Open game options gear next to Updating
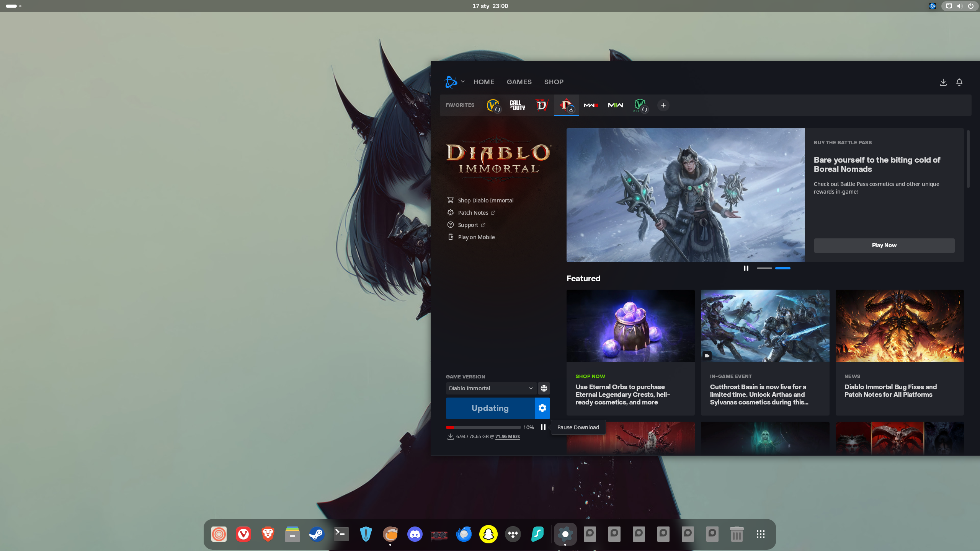This screenshot has height=551, width=980. click(542, 408)
